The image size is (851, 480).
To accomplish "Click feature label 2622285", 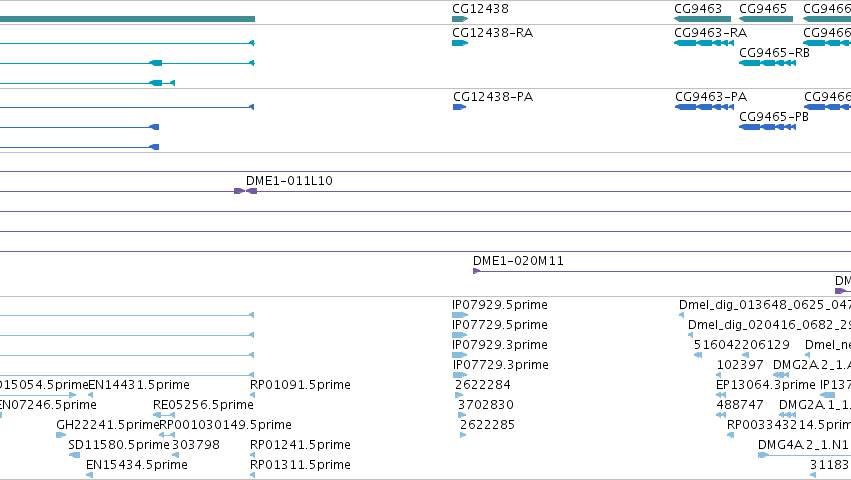I will point(487,425).
